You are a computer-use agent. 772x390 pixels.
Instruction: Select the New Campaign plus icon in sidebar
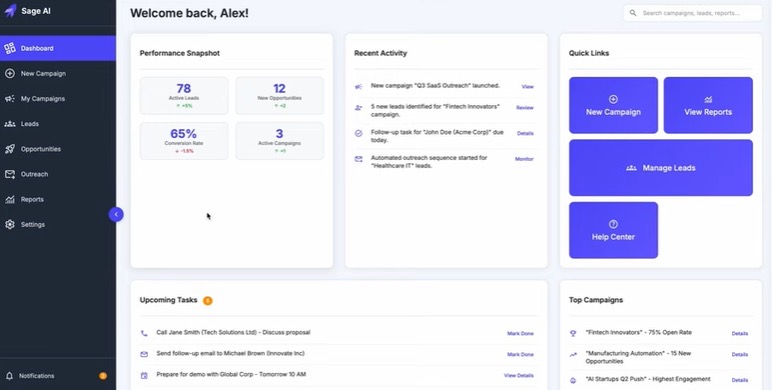tap(10, 73)
